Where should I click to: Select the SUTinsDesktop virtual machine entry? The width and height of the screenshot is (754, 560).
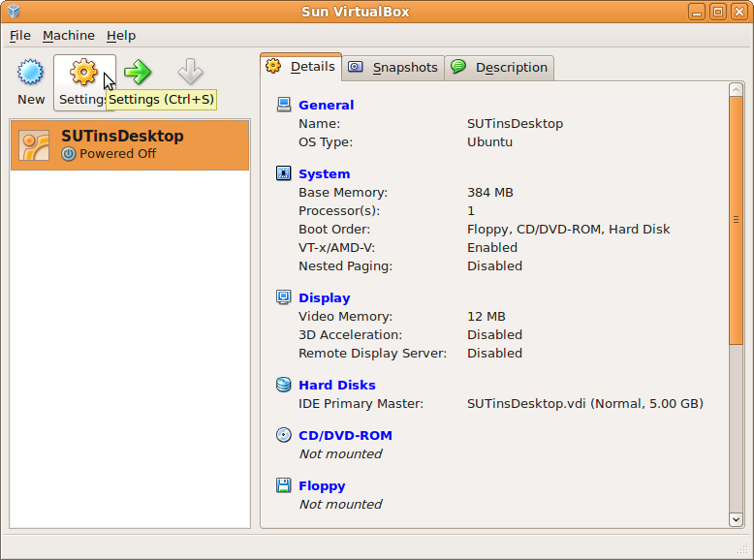click(x=130, y=145)
